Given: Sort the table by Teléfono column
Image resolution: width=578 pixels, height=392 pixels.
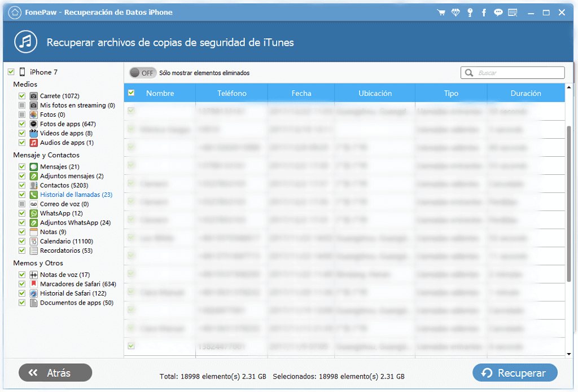Looking at the screenshot, I should (x=231, y=93).
